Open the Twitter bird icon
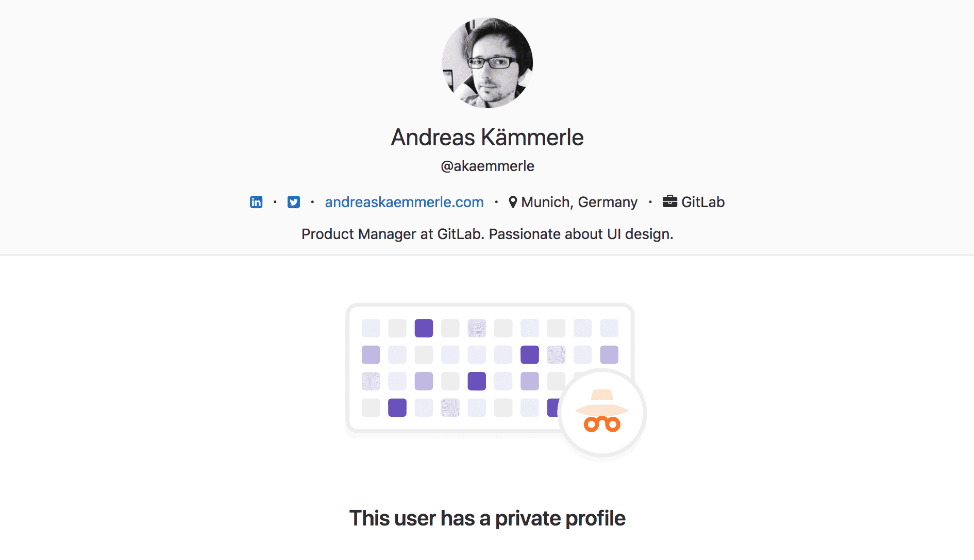 tap(294, 202)
